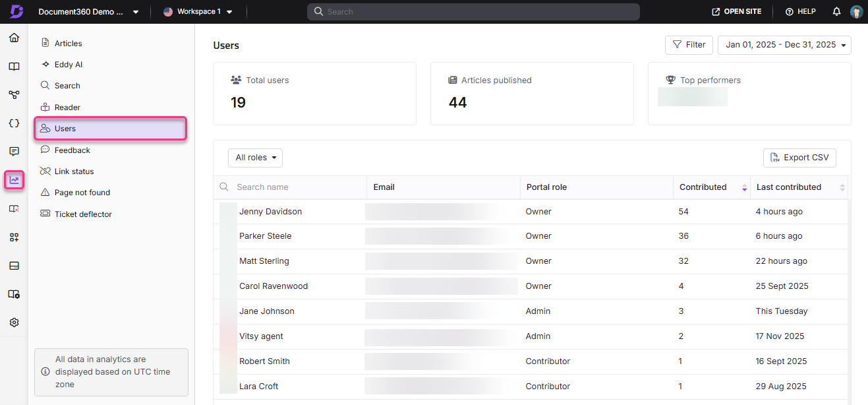Screen dimensions: 868x405
Task: Open the Workspace 1 dropdown
Action: pyautogui.click(x=200, y=11)
